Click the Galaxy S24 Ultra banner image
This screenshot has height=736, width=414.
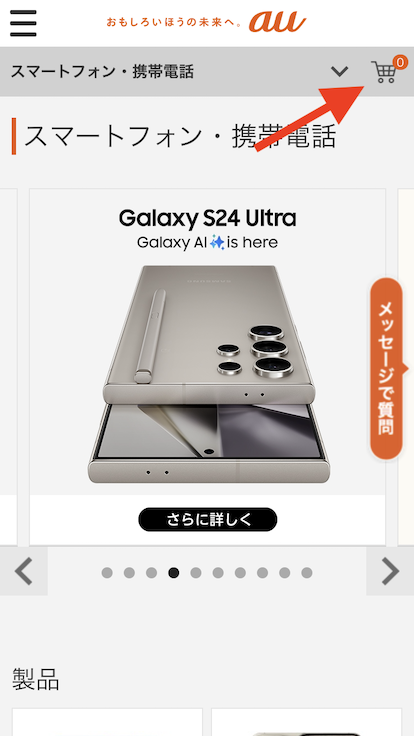[x=207, y=342]
